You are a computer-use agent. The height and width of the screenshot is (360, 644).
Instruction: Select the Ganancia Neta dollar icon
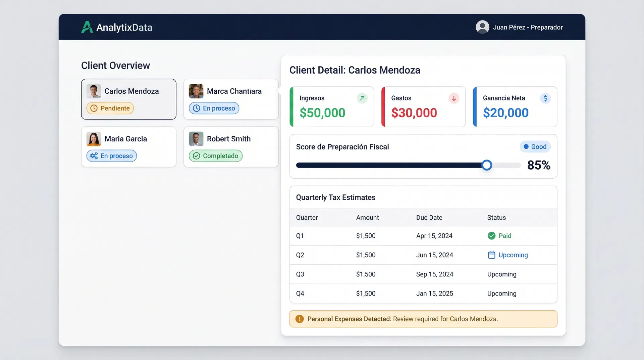tap(546, 98)
